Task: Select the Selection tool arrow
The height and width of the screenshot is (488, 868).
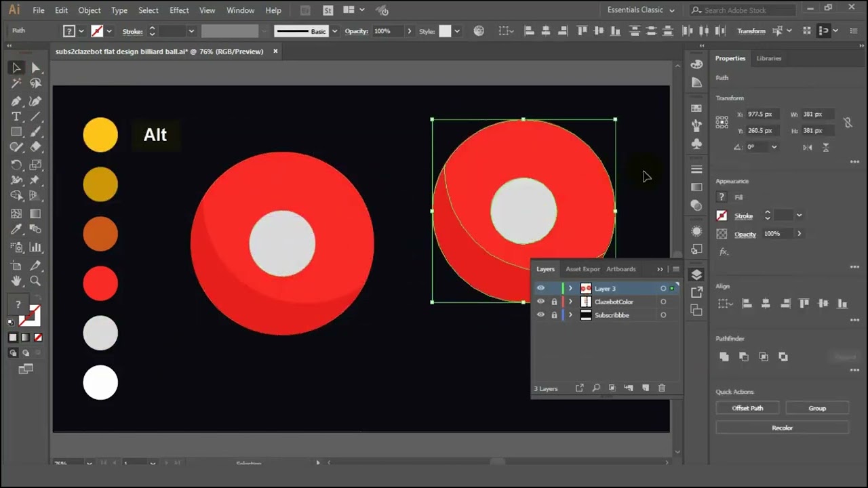Action: tap(16, 68)
